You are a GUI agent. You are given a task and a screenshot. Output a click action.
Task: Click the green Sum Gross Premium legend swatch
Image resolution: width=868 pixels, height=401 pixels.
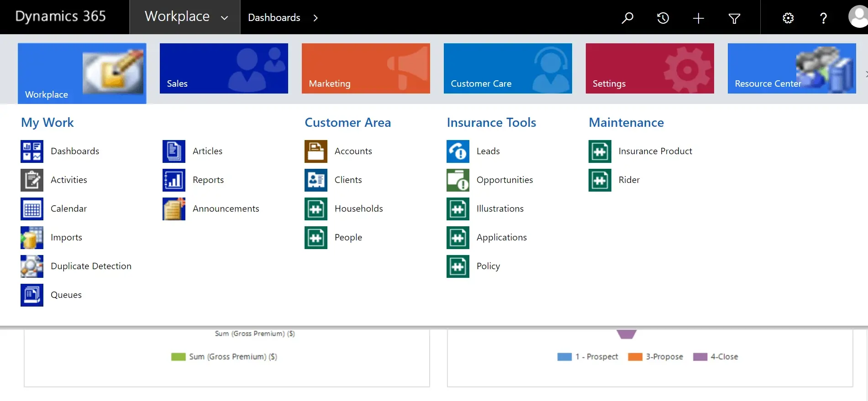178,357
